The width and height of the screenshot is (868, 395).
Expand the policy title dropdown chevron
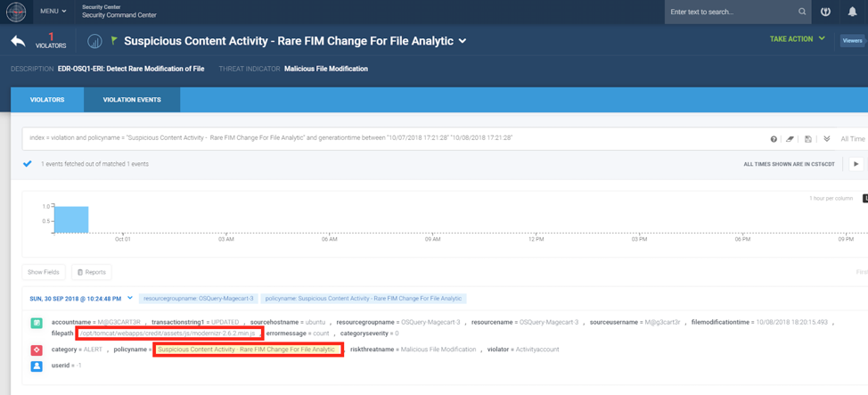pyautogui.click(x=463, y=41)
